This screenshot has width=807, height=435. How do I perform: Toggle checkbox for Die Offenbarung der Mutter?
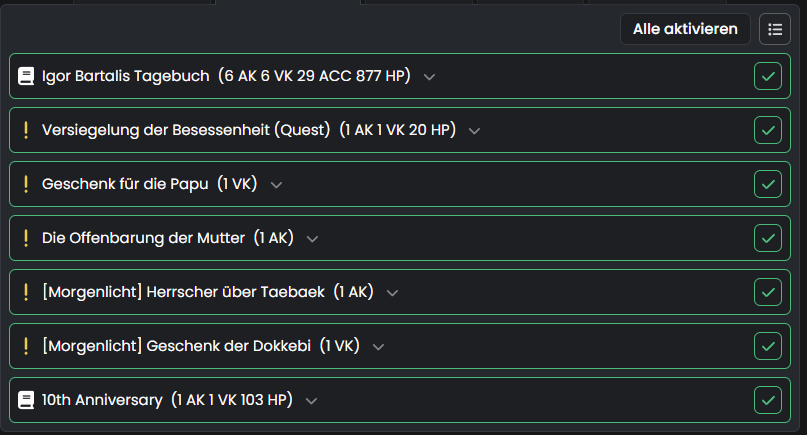767,238
